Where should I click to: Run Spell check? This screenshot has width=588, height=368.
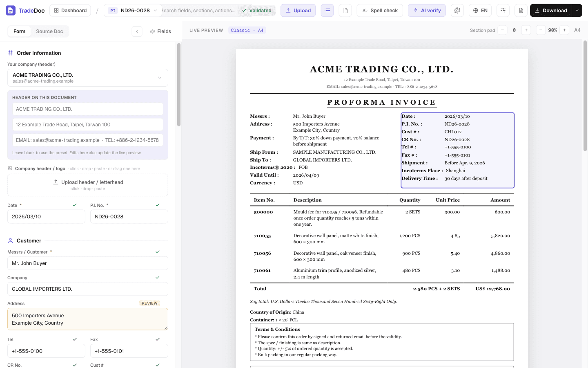[x=380, y=11]
